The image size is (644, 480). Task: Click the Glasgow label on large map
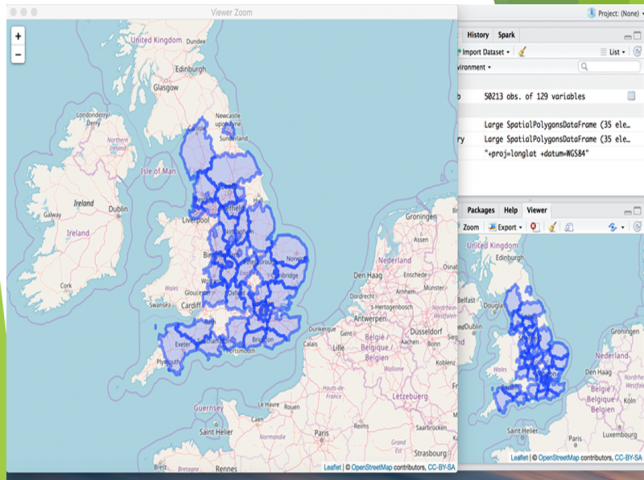pyautogui.click(x=166, y=87)
